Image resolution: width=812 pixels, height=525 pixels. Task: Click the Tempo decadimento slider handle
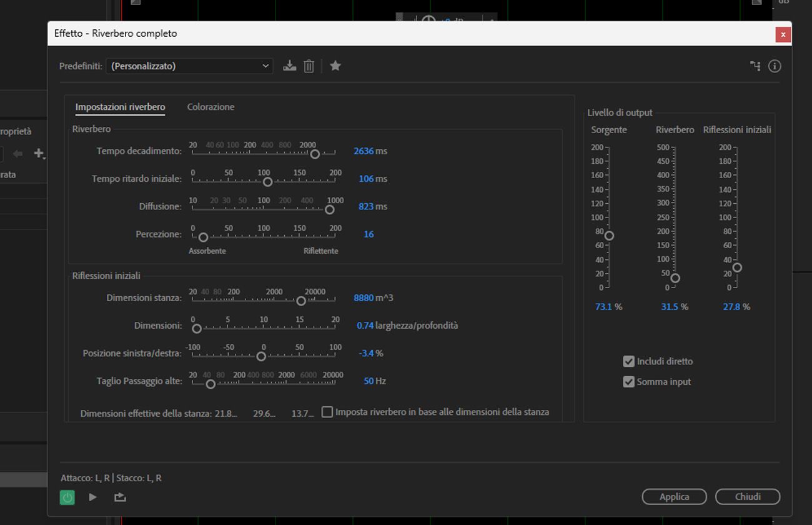point(315,154)
